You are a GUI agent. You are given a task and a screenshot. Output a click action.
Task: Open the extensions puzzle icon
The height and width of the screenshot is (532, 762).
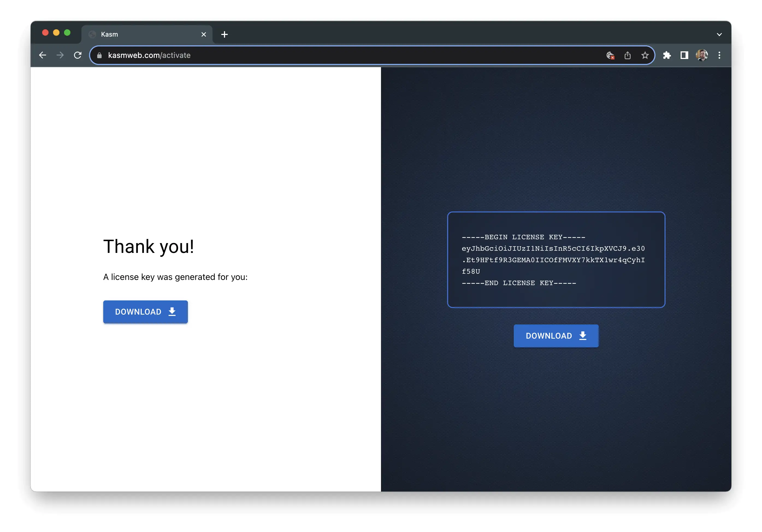[x=667, y=55]
